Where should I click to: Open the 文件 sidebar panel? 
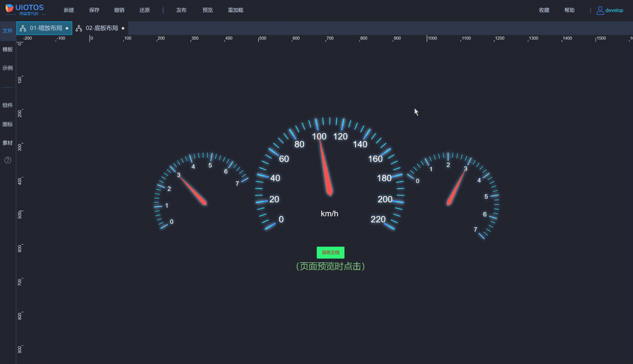click(x=8, y=31)
